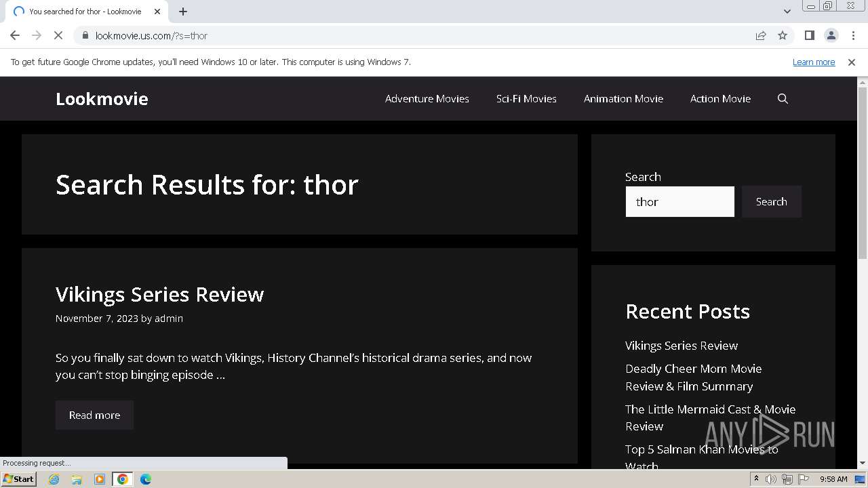This screenshot has width=868, height=488.
Task: Show hidden system tray icons
Action: pos(756,479)
